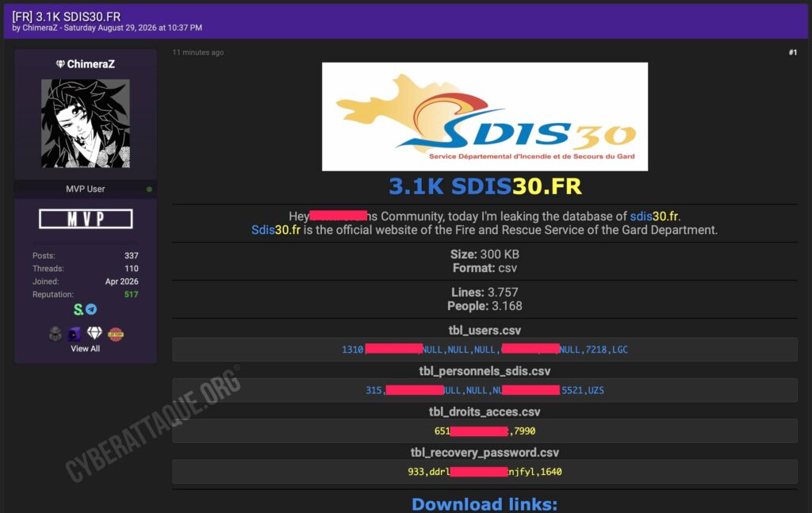Click the Joined date Apr 2026

[121, 281]
